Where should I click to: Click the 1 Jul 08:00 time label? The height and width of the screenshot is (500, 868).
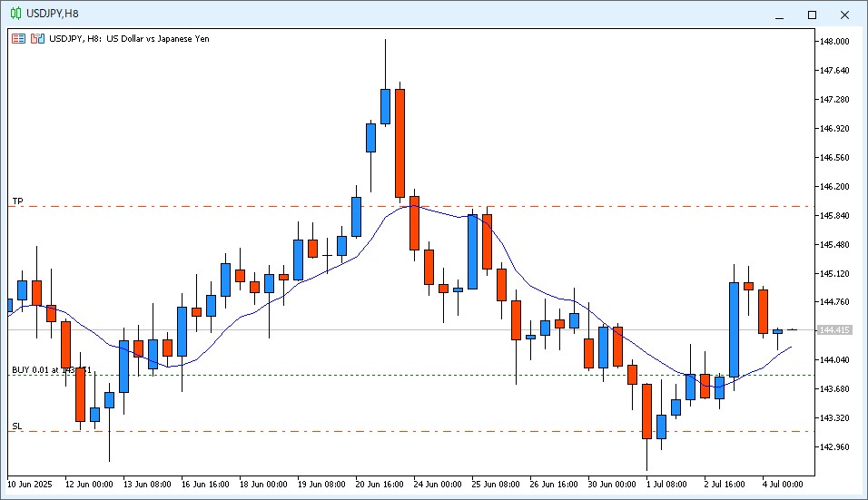(666, 485)
